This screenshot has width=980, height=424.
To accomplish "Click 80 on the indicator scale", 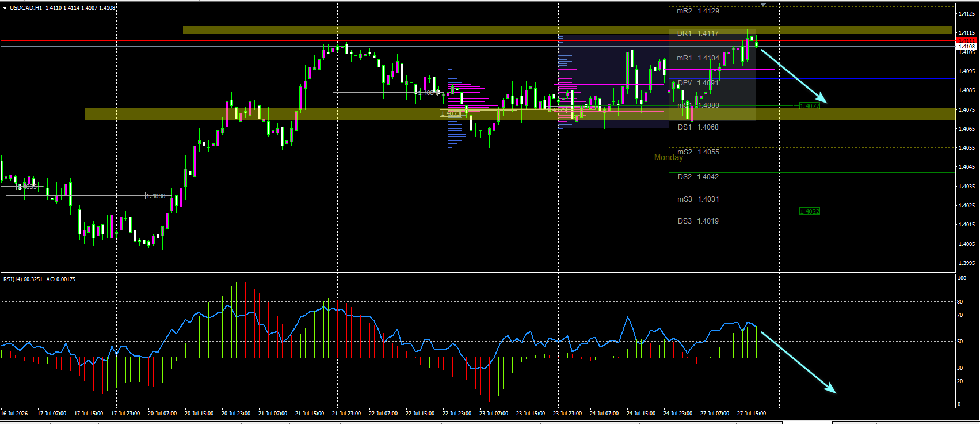I will click(x=960, y=302).
